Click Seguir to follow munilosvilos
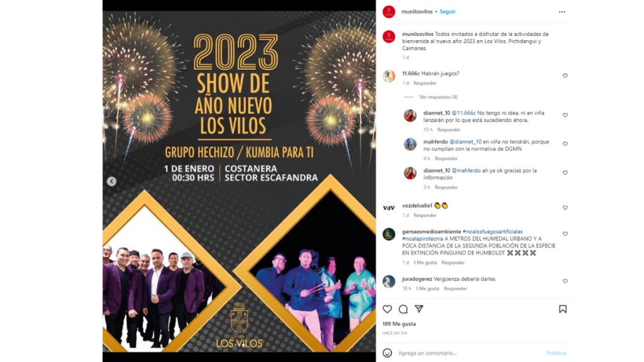Viewport: 644px width, 362px height. (447, 11)
